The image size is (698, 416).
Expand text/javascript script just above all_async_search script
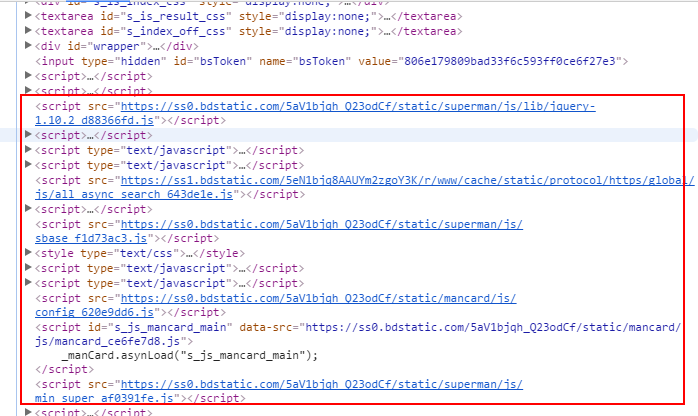28,165
